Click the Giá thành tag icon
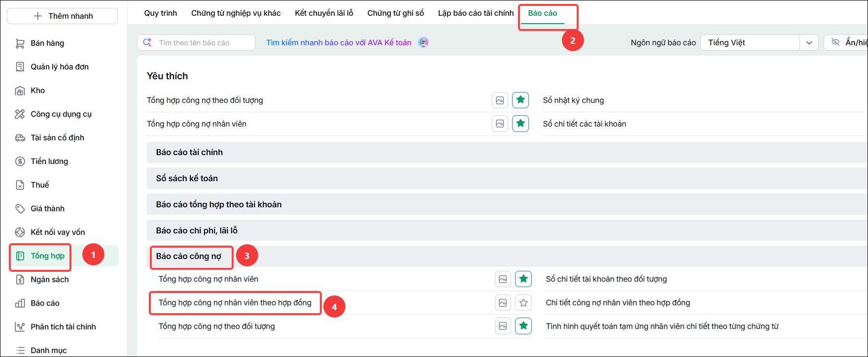Screen dimensions: 868x357 [20, 209]
